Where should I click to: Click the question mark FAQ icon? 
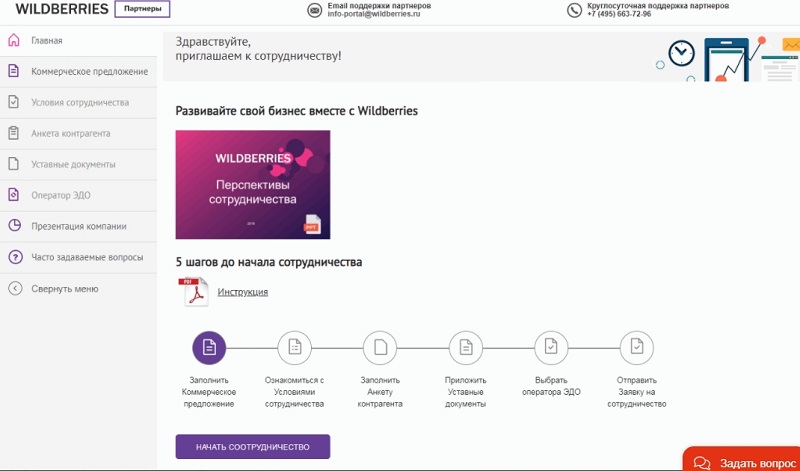[15, 257]
